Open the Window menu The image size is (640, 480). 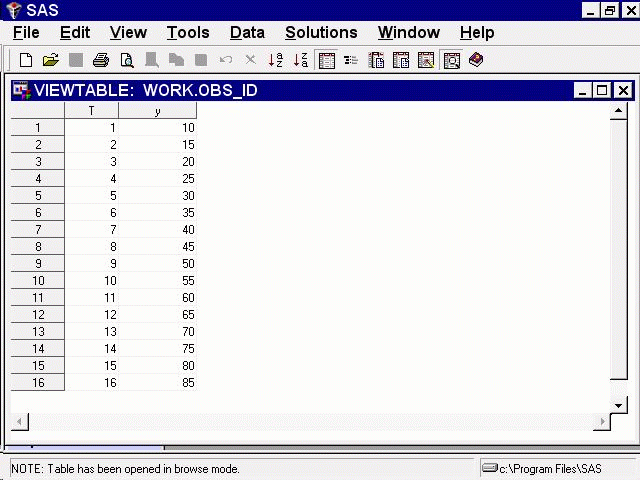click(409, 33)
